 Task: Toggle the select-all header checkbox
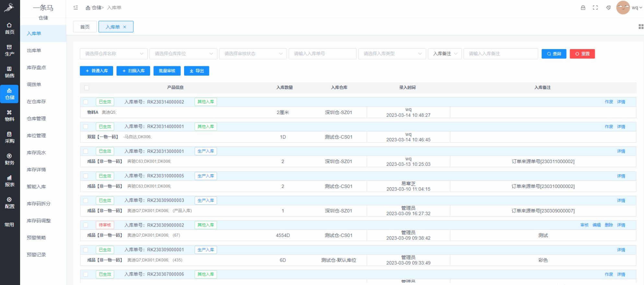click(x=87, y=88)
